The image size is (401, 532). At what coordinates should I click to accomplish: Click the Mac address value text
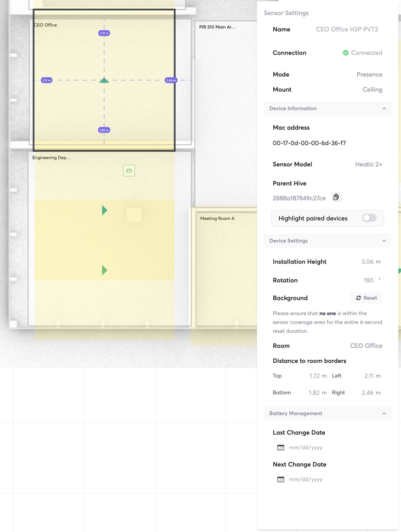pos(309,143)
